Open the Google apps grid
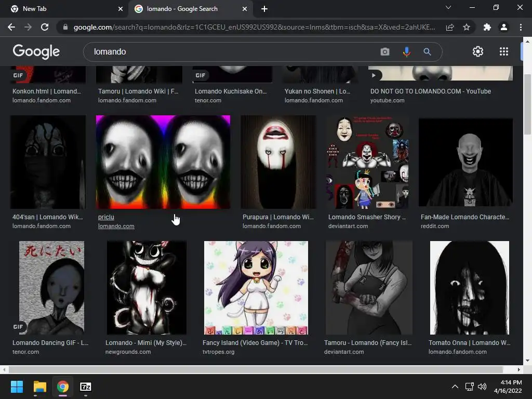 [504, 51]
